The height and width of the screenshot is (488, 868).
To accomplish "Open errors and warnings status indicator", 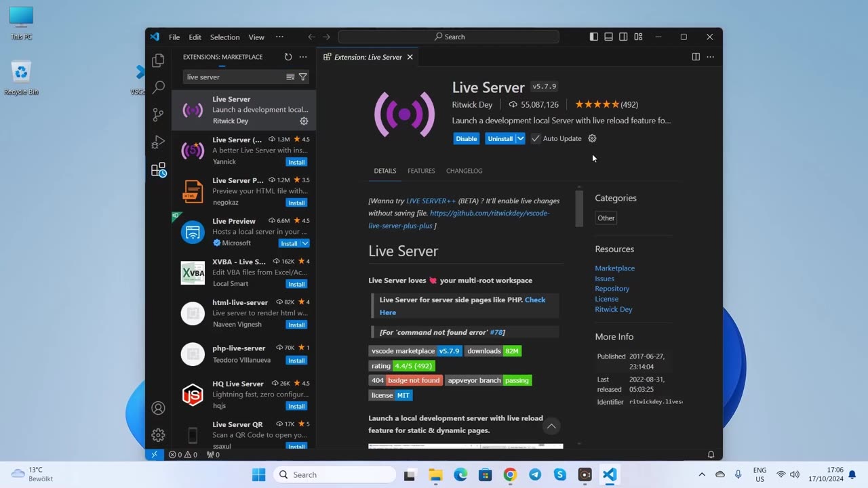I will coord(183,455).
